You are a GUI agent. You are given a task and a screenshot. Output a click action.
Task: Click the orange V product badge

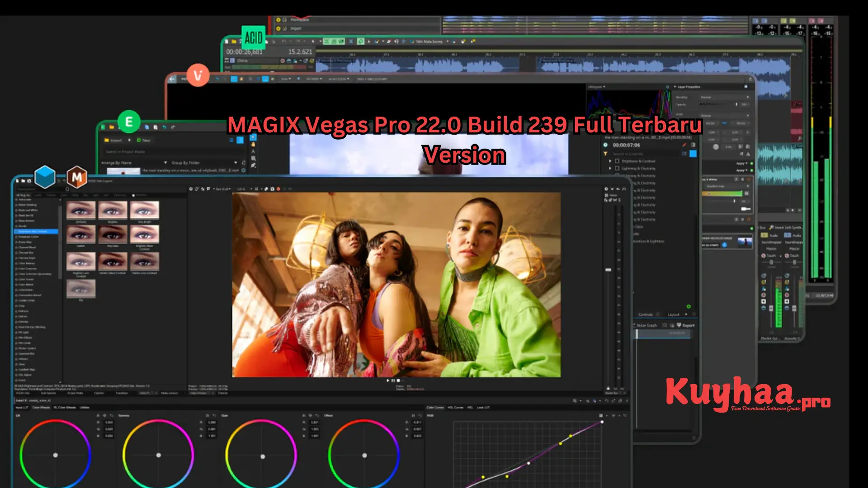(x=198, y=75)
